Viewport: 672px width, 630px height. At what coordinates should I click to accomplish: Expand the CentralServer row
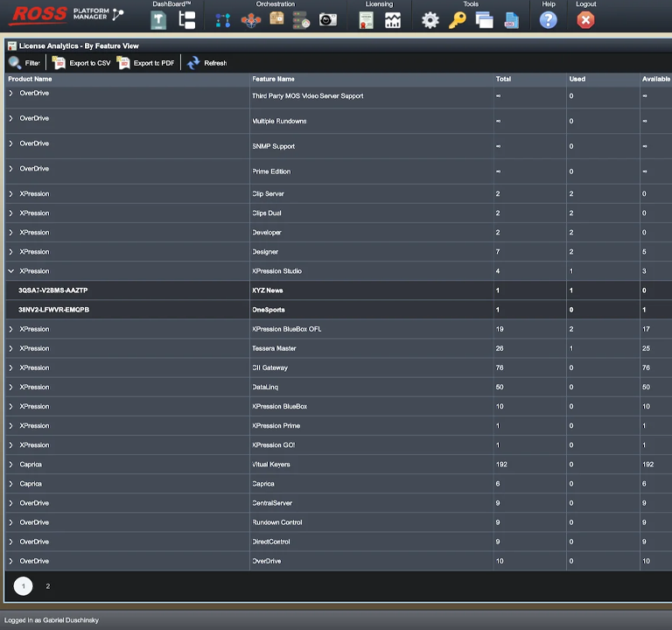click(x=11, y=503)
